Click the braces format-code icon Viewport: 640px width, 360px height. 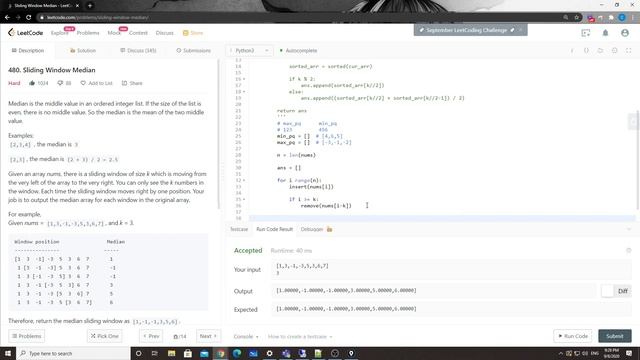pyautogui.click(x=586, y=51)
